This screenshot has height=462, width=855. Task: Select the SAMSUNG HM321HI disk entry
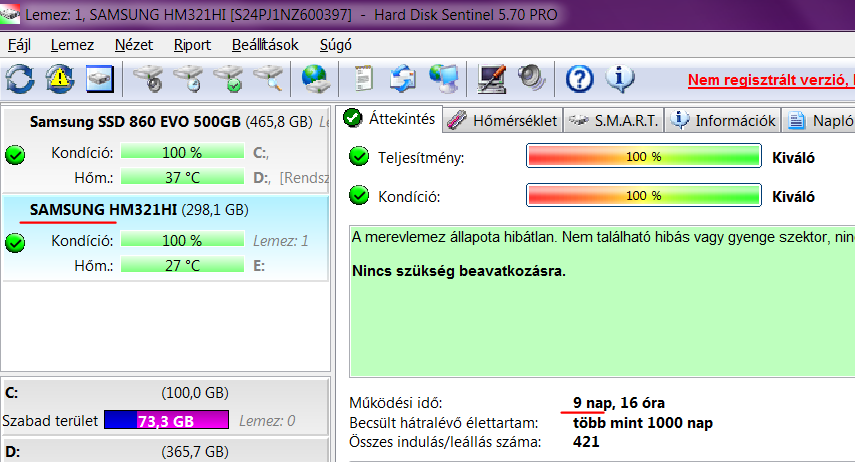click(x=165, y=238)
